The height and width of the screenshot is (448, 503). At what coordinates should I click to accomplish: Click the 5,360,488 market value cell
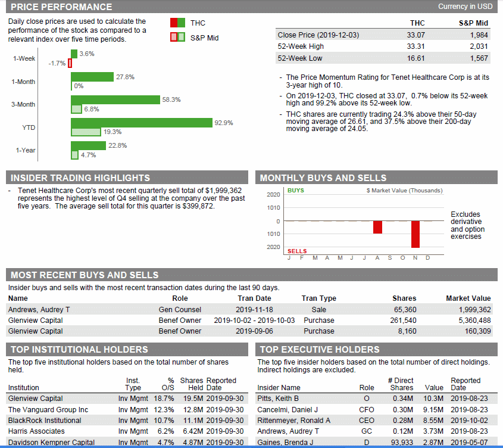tap(475, 321)
